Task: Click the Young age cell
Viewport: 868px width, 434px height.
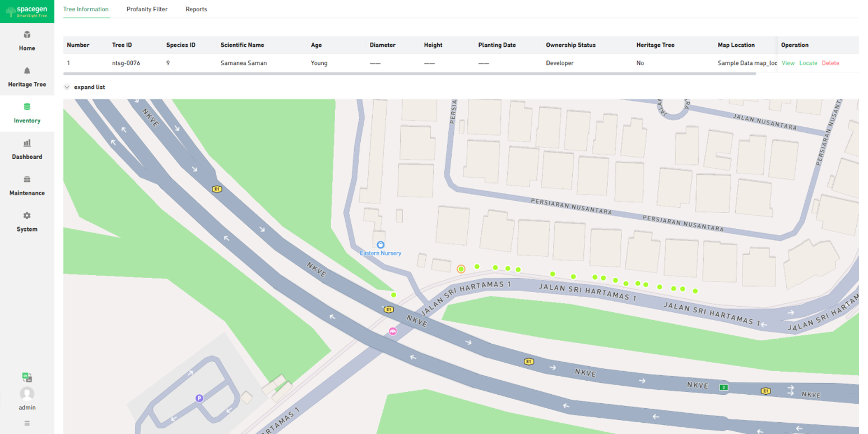Action: [x=319, y=63]
